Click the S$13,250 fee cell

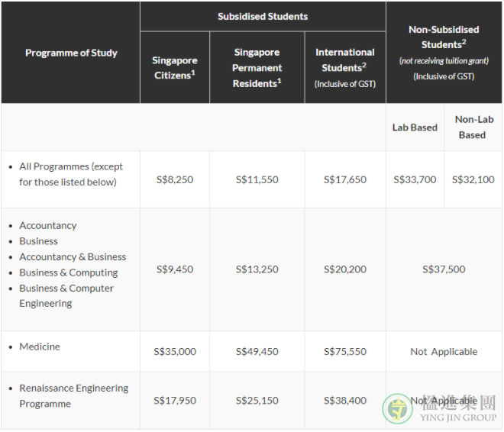click(257, 269)
